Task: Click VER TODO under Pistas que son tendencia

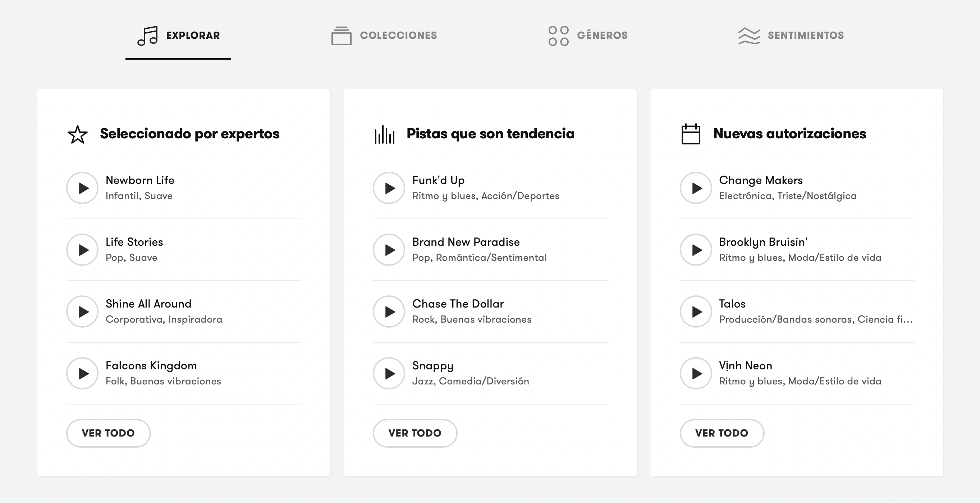Action: 415,433
